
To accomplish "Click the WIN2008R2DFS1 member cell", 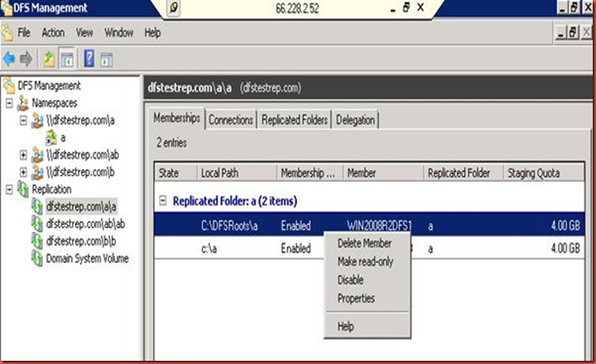I will [x=379, y=225].
